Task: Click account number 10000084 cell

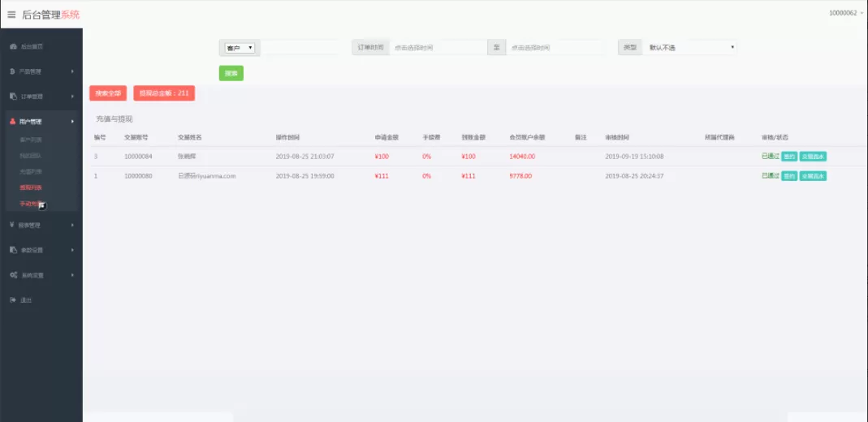Action: click(x=138, y=157)
